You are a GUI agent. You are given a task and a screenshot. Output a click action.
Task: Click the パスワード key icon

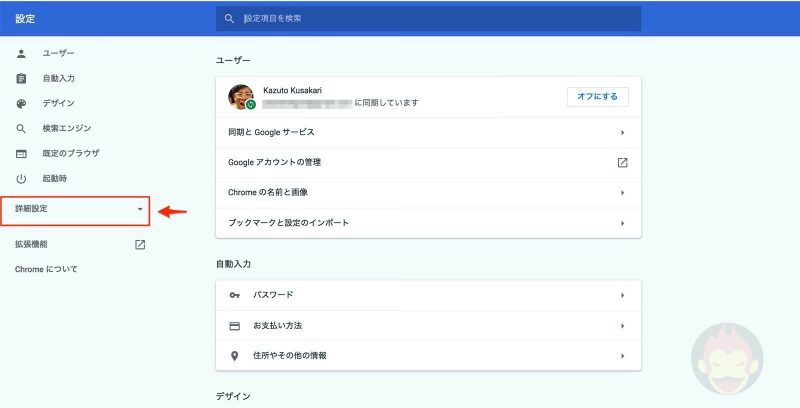pyautogui.click(x=235, y=295)
